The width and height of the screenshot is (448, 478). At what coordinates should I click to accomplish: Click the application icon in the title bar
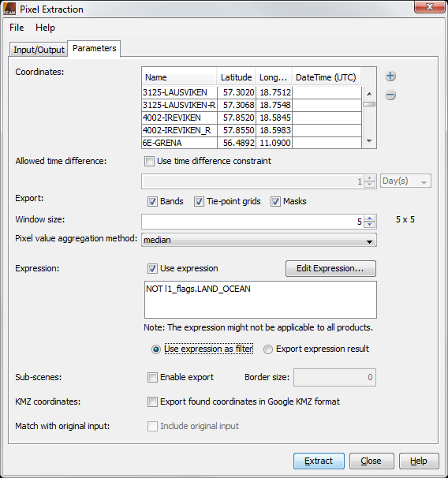(9, 9)
